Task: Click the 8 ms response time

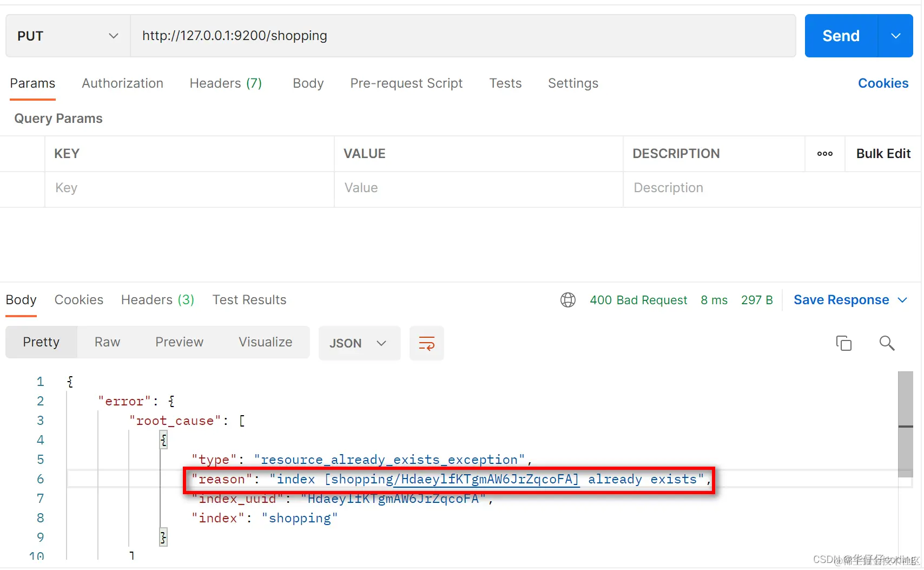Action: click(714, 300)
